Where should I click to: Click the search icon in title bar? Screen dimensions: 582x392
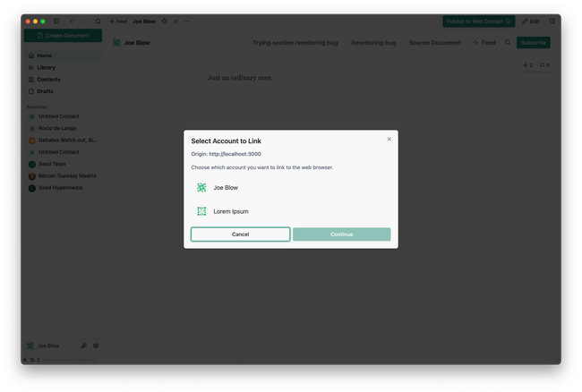(x=98, y=21)
